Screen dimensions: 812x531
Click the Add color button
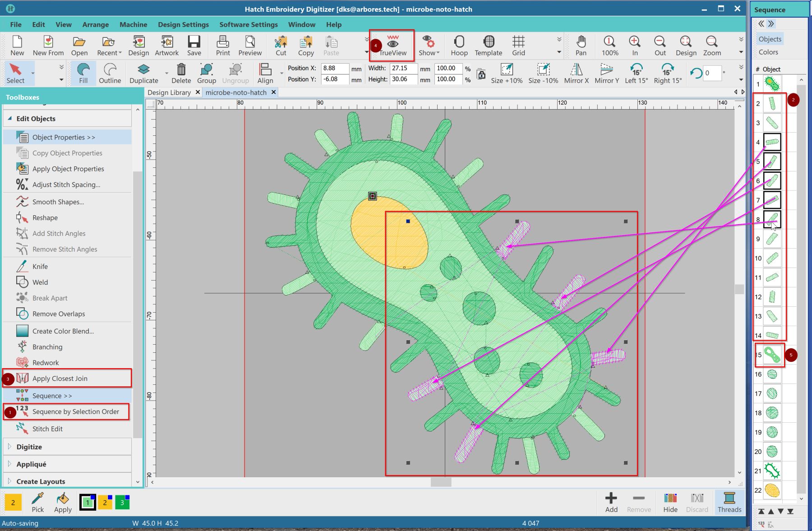point(611,502)
